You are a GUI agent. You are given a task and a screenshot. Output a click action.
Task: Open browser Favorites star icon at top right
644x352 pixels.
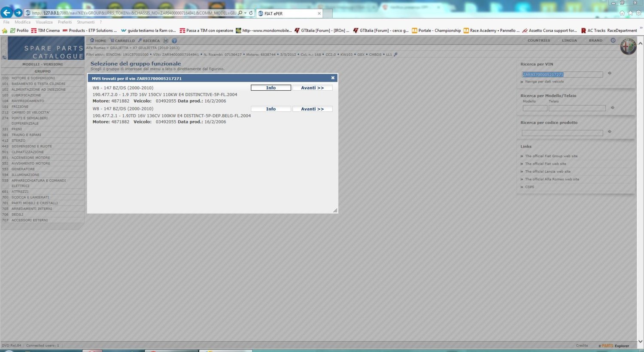click(630, 13)
